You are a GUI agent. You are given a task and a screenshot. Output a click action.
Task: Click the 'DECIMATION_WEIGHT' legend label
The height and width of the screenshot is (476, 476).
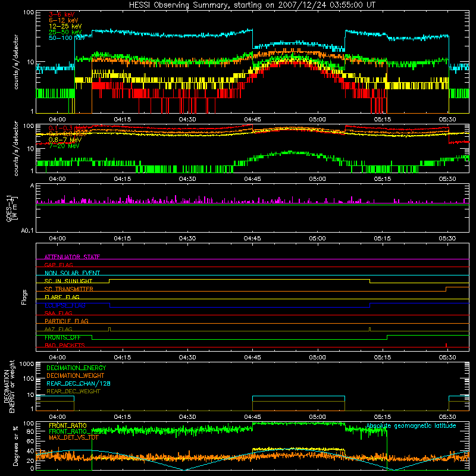click(x=76, y=375)
